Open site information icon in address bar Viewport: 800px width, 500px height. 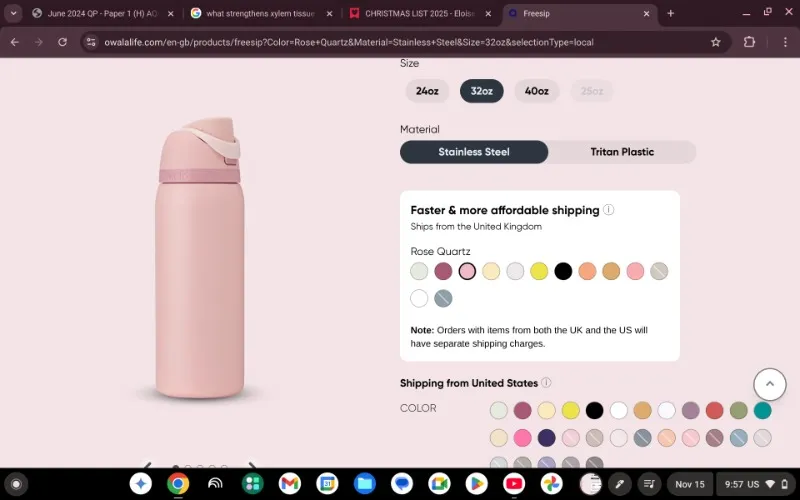[91, 42]
